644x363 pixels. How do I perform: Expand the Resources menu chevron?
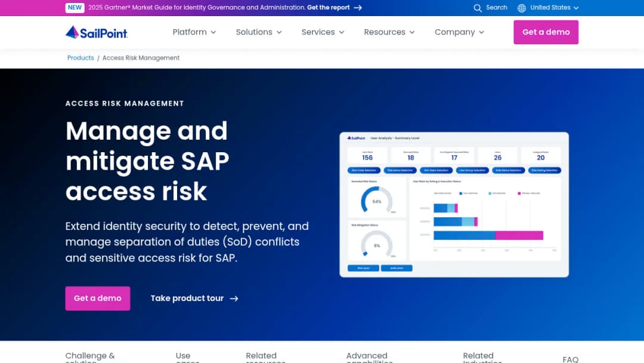pyautogui.click(x=412, y=32)
